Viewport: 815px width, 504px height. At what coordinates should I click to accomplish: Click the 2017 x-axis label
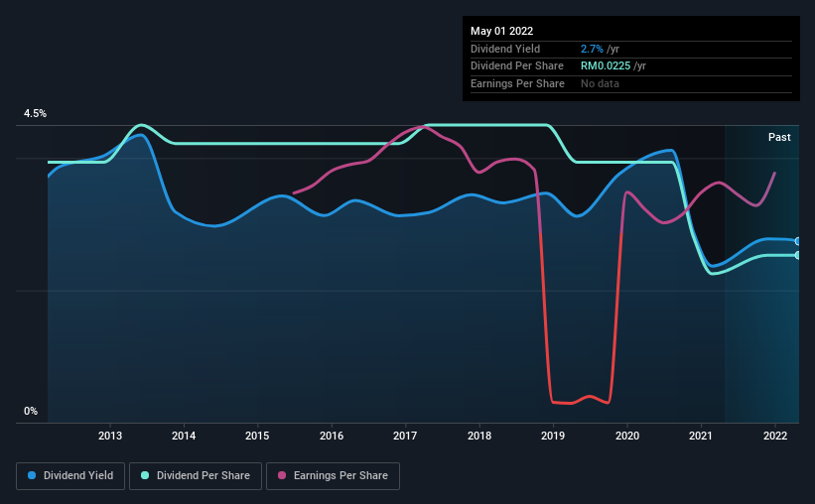(405, 436)
